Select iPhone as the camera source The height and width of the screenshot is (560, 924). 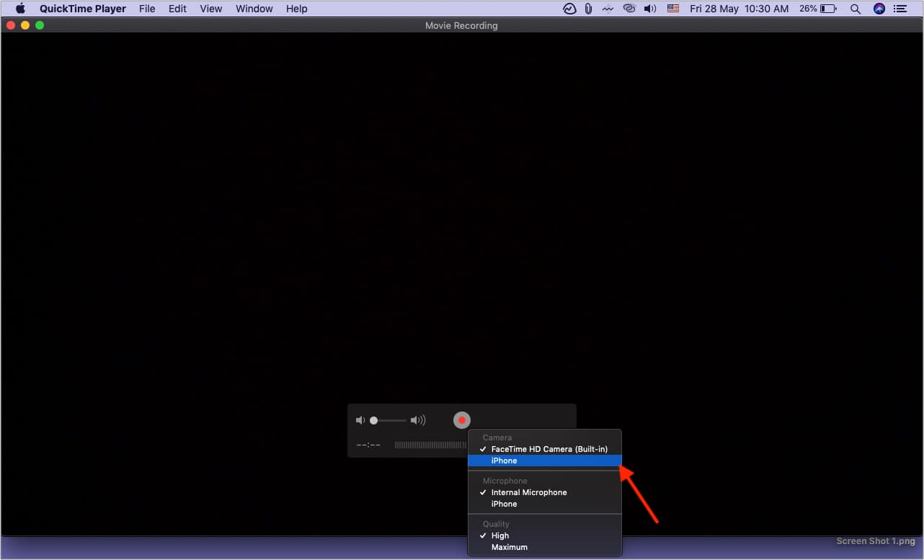coord(504,461)
